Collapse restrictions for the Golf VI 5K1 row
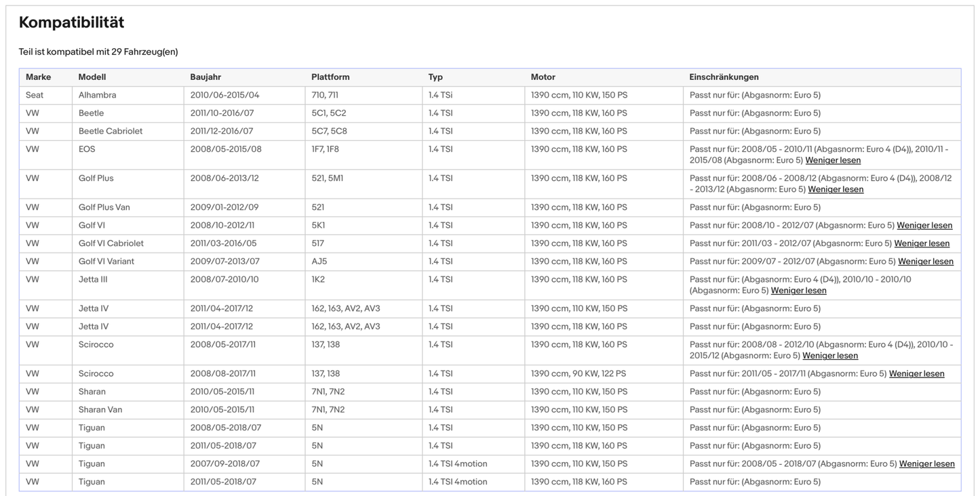This screenshot has width=980, height=496. tap(924, 226)
